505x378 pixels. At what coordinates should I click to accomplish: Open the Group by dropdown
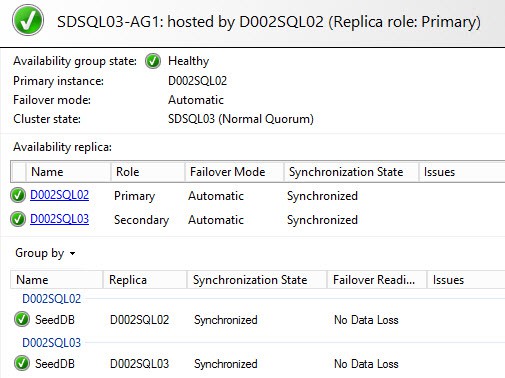[x=45, y=253]
